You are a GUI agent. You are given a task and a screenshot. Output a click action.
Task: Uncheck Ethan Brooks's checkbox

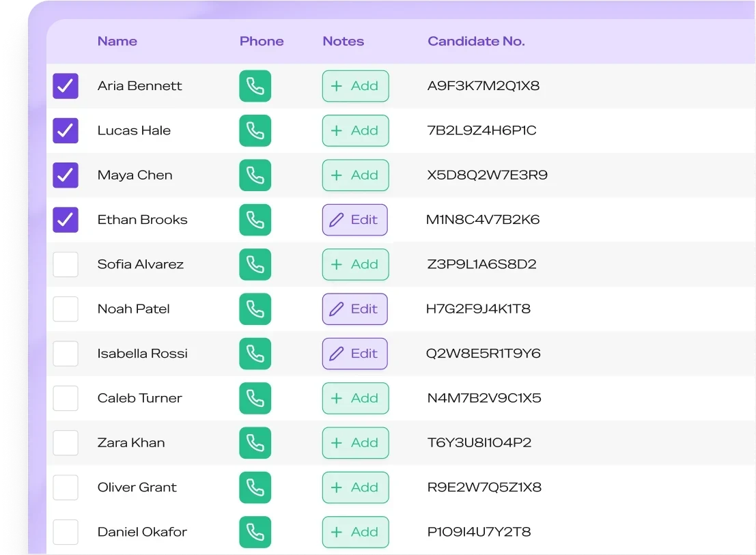[x=66, y=220]
